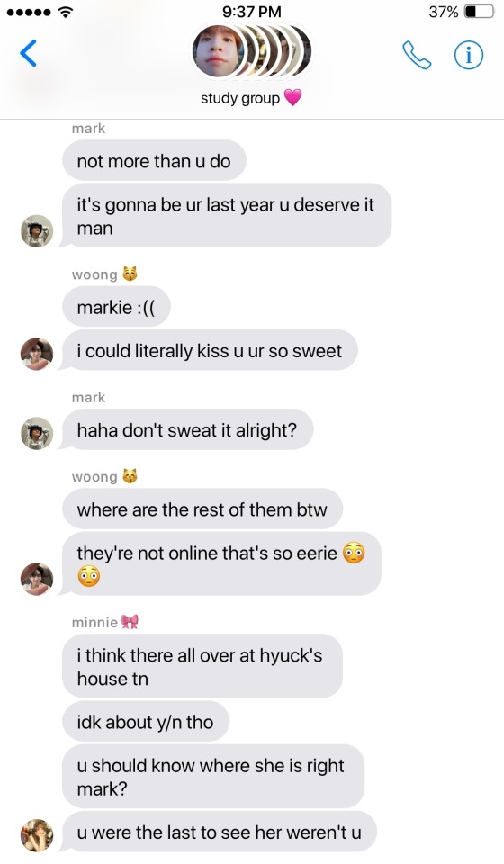Open the study group avatar cluster
504x864 pixels.
tap(252, 51)
